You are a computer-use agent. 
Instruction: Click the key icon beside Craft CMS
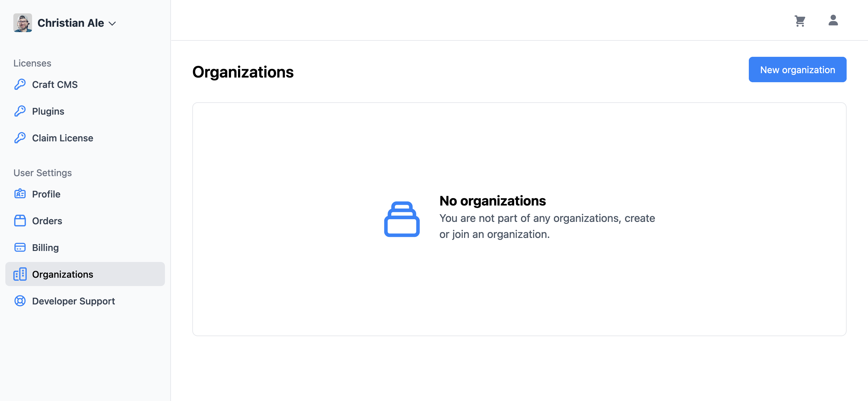pyautogui.click(x=20, y=84)
